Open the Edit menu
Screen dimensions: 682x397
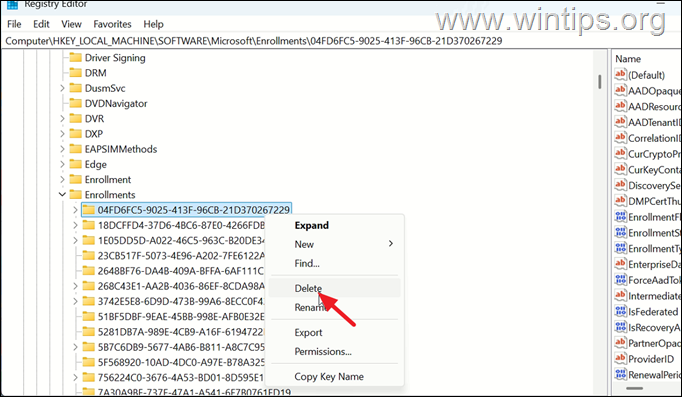tap(41, 24)
